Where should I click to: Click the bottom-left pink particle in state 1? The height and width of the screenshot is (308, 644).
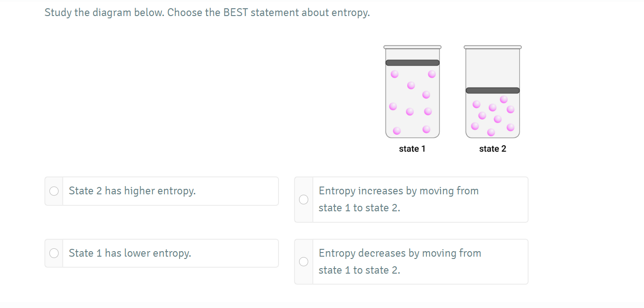click(x=397, y=131)
